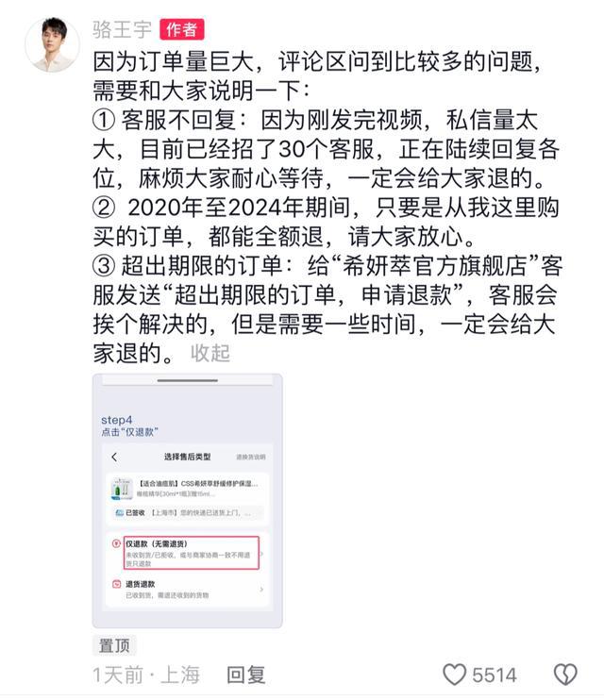The height and width of the screenshot is (700, 604).
Task: Like the comment with heart icon
Action: pos(454,675)
